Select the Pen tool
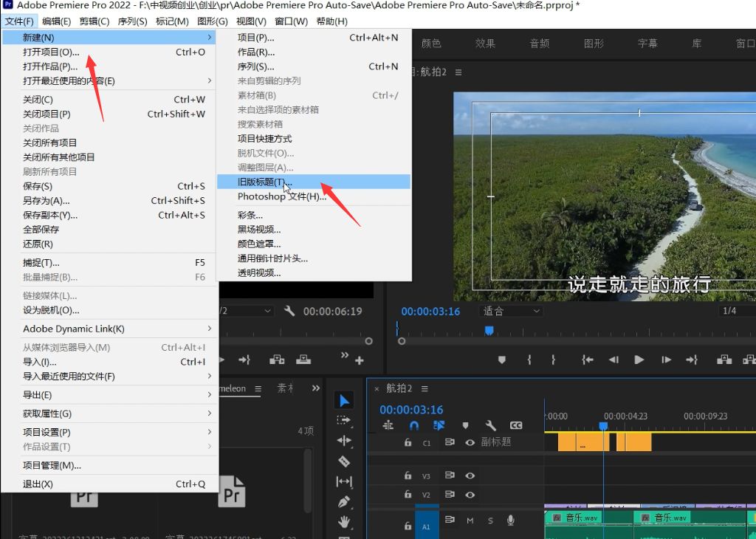The image size is (756, 539). coord(344,502)
